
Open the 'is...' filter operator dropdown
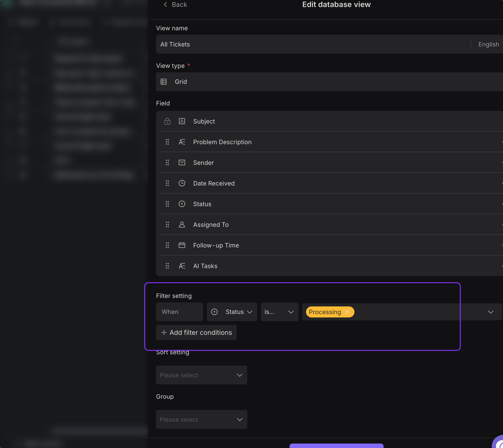(280, 312)
